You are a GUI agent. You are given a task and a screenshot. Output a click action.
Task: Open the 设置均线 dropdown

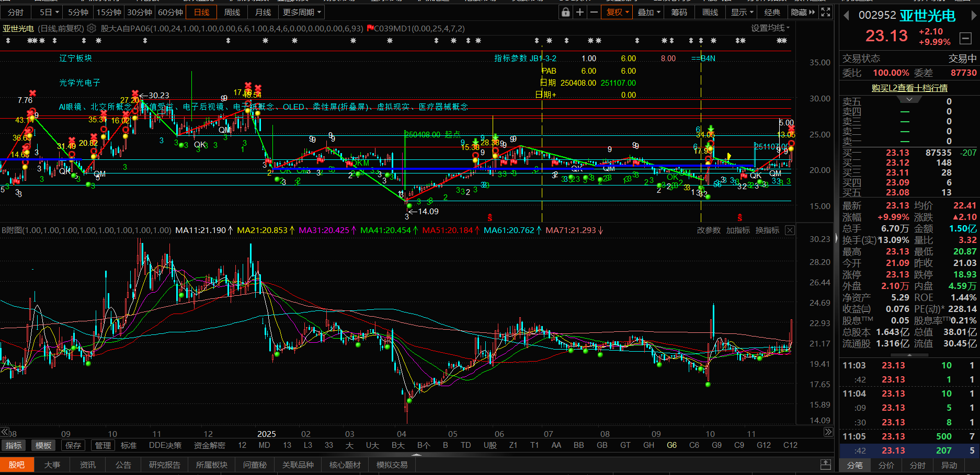coord(770,28)
